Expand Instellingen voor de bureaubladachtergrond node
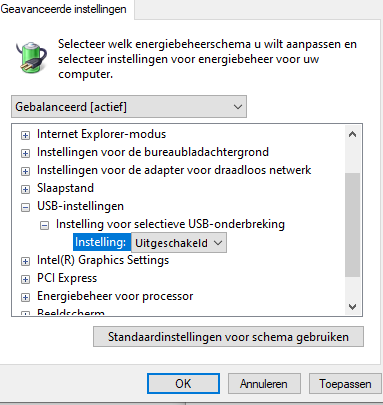This screenshot has height=405, width=383. [x=25, y=153]
